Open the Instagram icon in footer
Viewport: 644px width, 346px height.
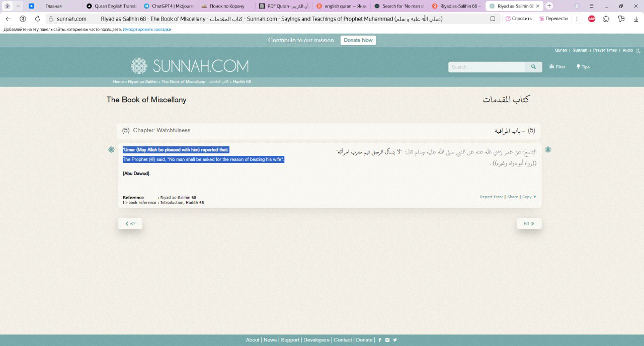tap(387, 340)
